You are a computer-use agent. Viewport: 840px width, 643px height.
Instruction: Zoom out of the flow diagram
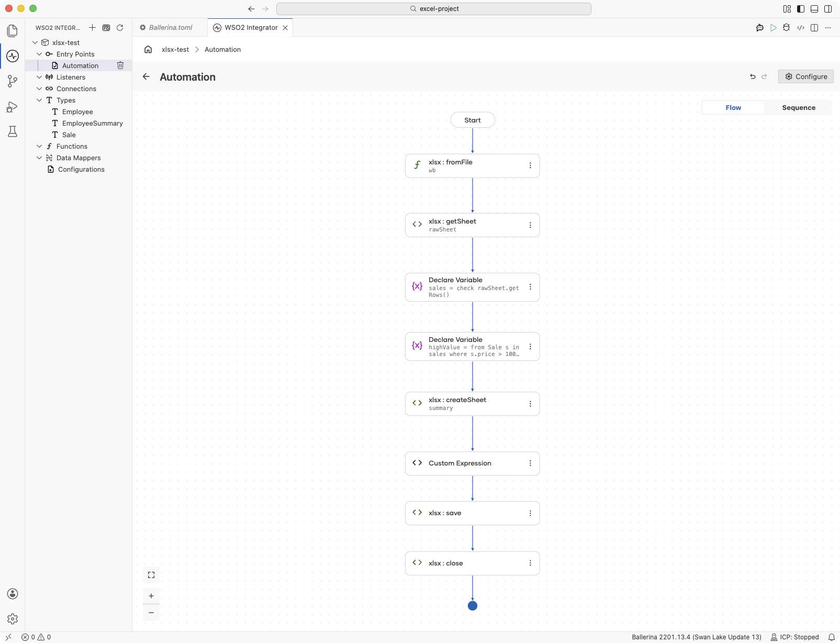pyautogui.click(x=151, y=613)
